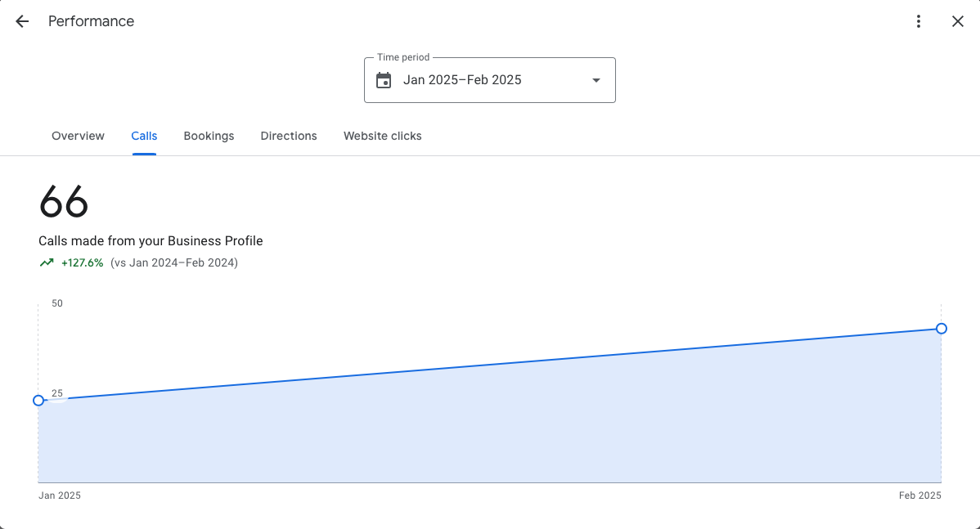980x529 pixels.
Task: Click the 50 y-axis label
Action: (x=57, y=303)
